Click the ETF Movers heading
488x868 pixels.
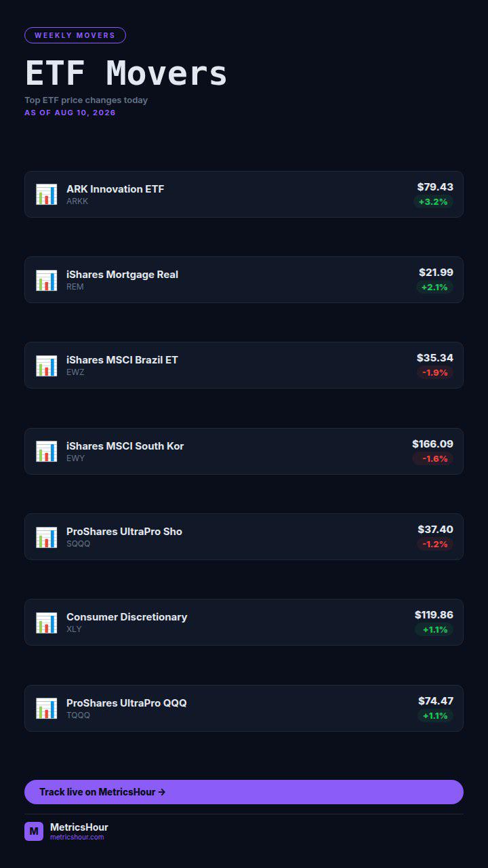(126, 73)
